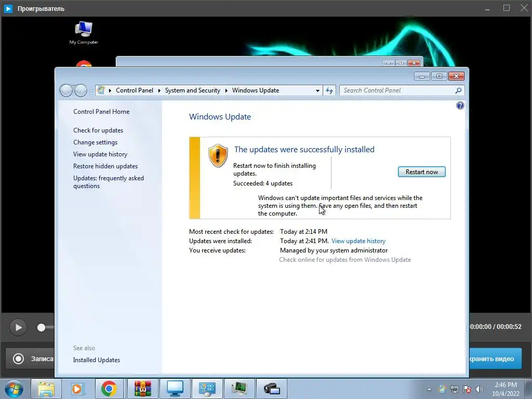Click the video seek slider handle
This screenshot has width=532, height=399.
(41, 327)
